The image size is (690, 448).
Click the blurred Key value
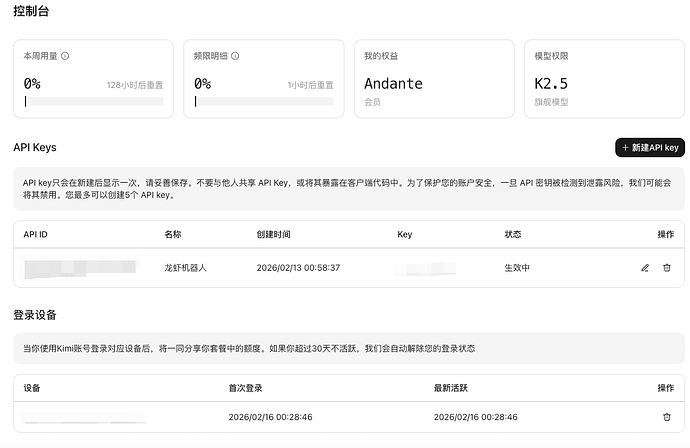pyautogui.click(x=426, y=268)
